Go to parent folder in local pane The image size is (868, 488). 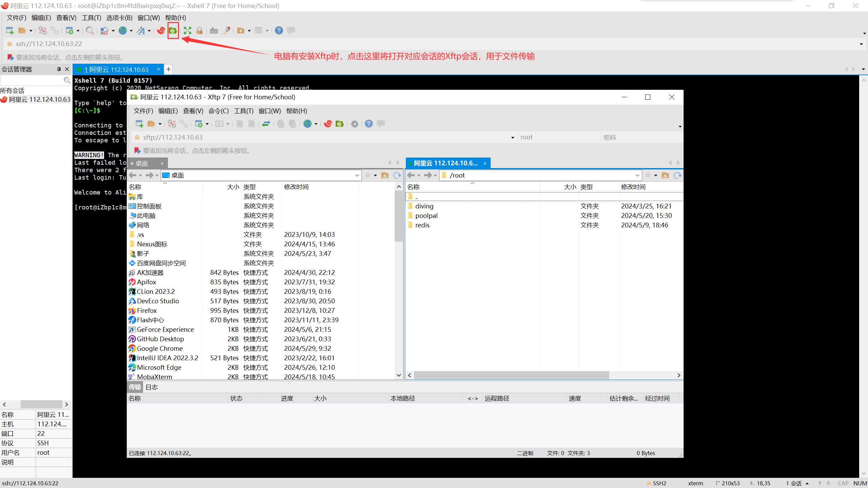click(x=385, y=176)
